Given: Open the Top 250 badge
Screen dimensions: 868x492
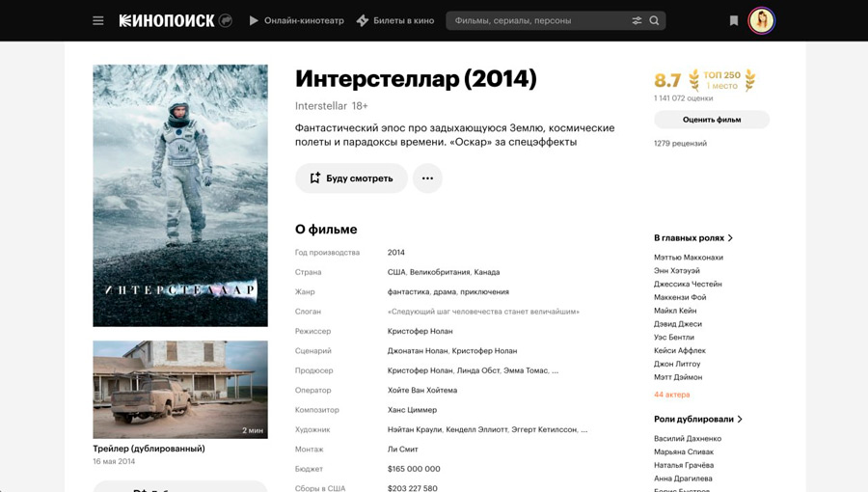Looking at the screenshot, I should click(x=721, y=80).
